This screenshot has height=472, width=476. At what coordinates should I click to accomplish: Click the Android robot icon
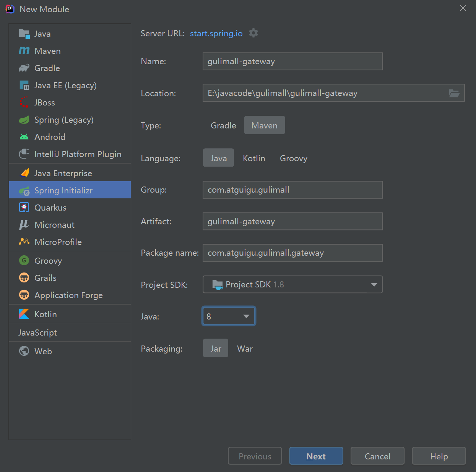coord(24,137)
